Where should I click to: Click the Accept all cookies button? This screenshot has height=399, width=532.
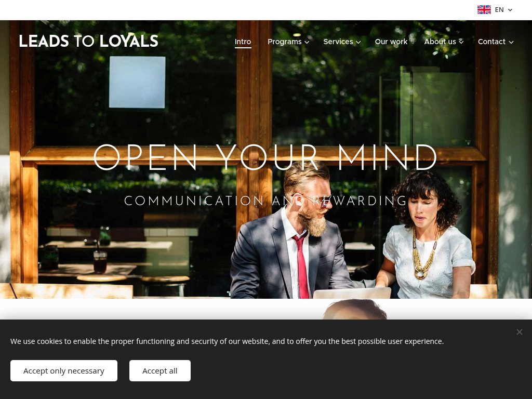tap(160, 370)
